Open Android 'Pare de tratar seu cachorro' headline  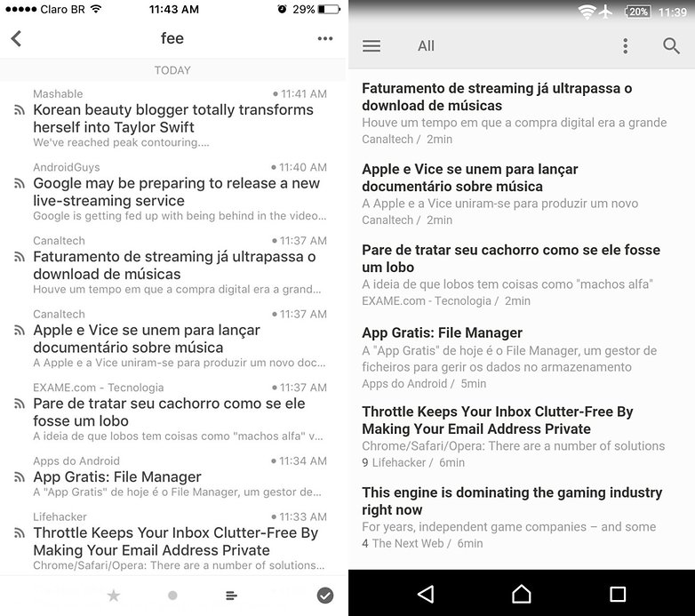511,259
